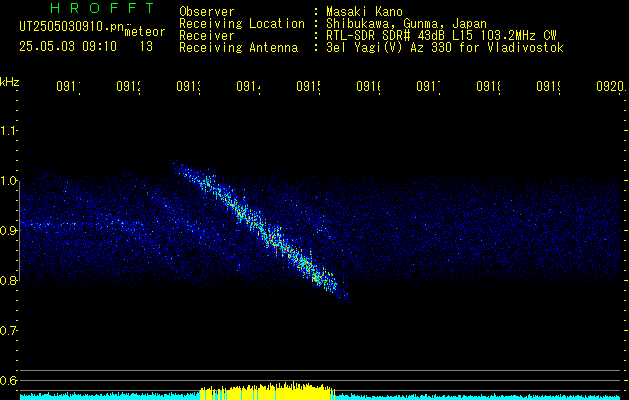Click the green HROFFT title text
The image size is (629, 400).
coord(103,8)
